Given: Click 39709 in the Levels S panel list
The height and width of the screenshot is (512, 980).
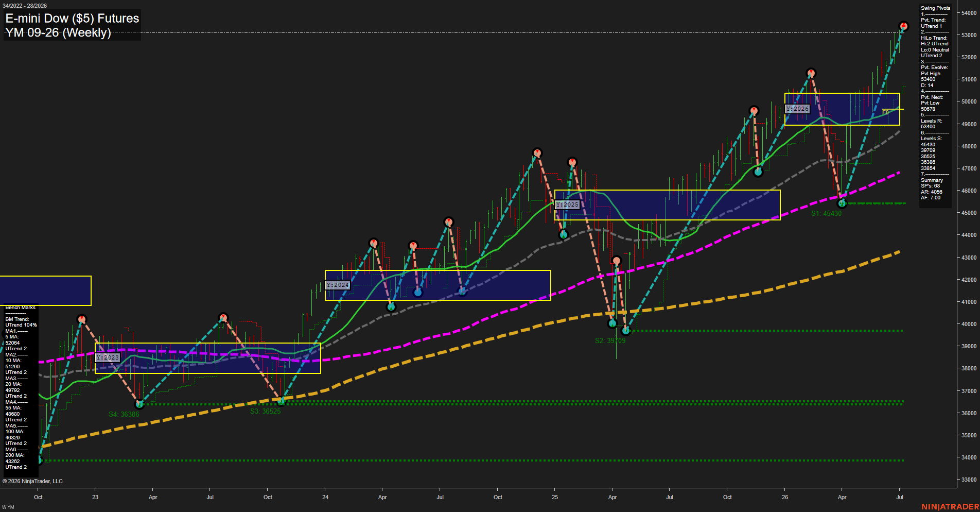Looking at the screenshot, I should coord(928,150).
